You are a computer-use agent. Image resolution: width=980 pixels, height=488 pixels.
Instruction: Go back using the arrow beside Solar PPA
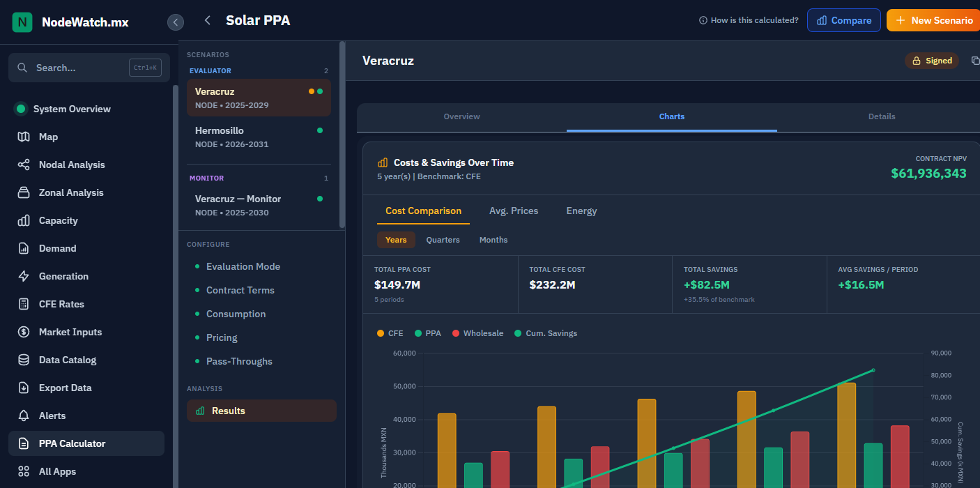click(207, 20)
